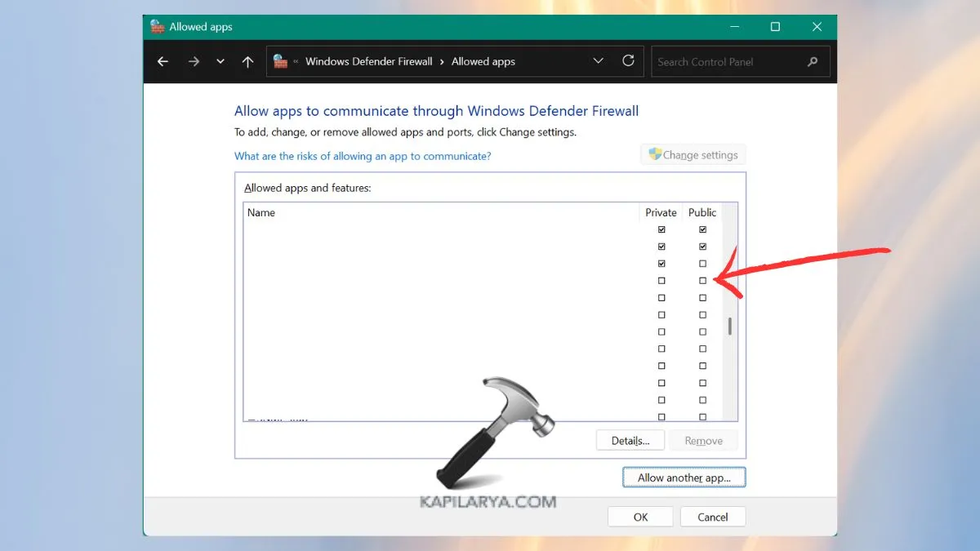Expand the breadcrumb overflow double-chevron
The height and width of the screenshot is (551, 980).
(296, 61)
